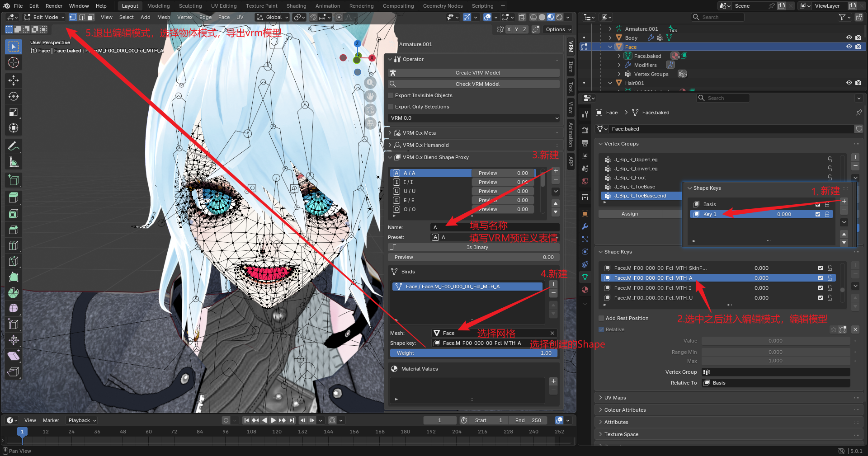Enable Export Only Selections checkbox
The width and height of the screenshot is (868, 456).
pyautogui.click(x=392, y=107)
